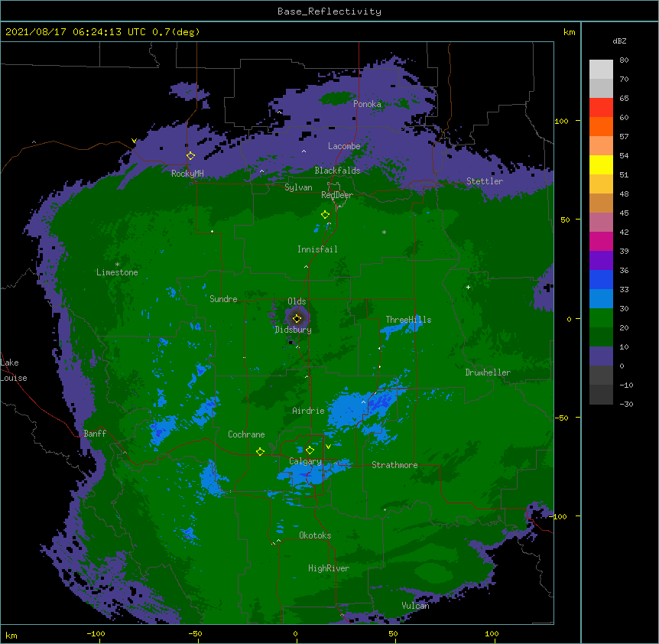Viewport: 659px width, 644px height.
Task: Click the RockyMH label
Action: (187, 174)
